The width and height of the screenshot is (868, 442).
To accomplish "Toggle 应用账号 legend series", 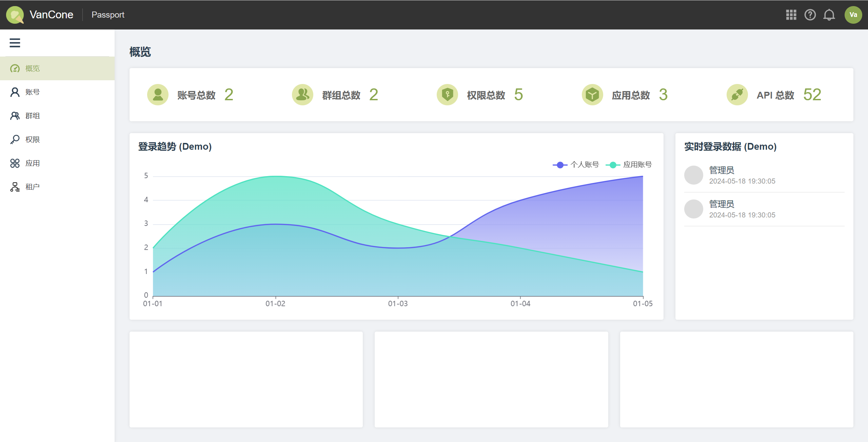I will pyautogui.click(x=629, y=165).
